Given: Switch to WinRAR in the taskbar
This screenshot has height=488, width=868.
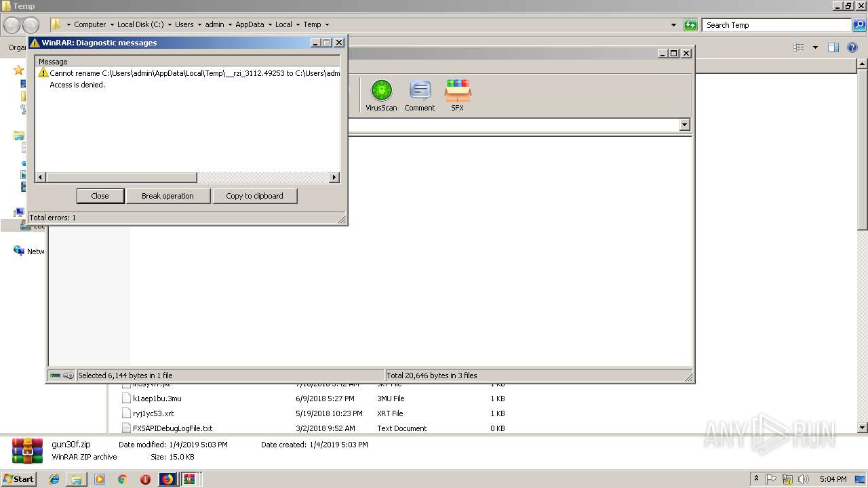Looking at the screenshot, I should pos(189,479).
